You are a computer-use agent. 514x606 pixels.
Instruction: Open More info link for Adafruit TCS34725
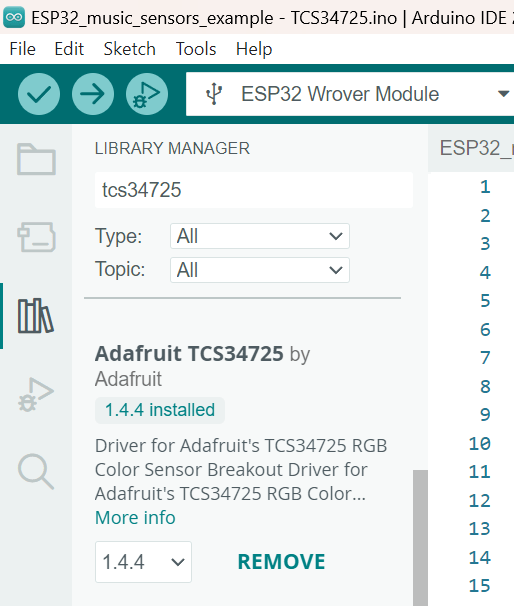[x=135, y=517]
